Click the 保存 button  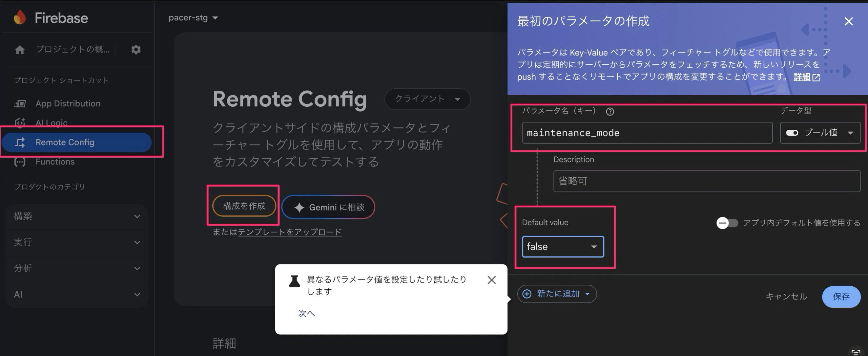(x=841, y=297)
